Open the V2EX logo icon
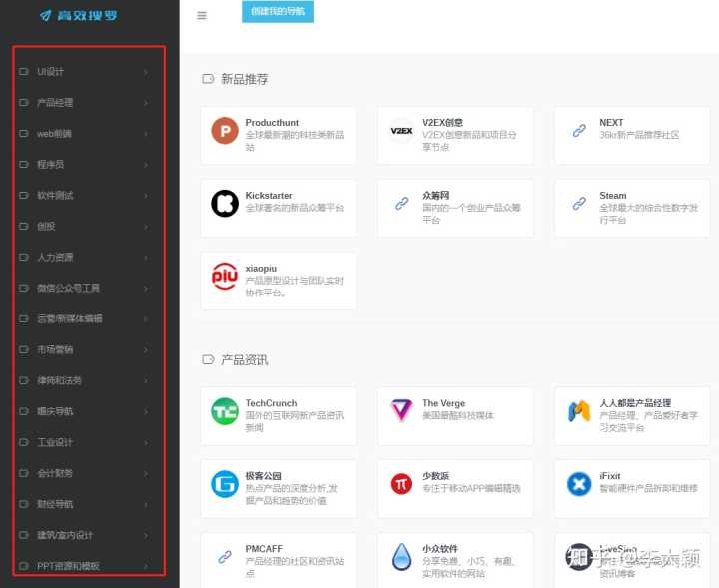The height and width of the screenshot is (588, 719). (401, 131)
